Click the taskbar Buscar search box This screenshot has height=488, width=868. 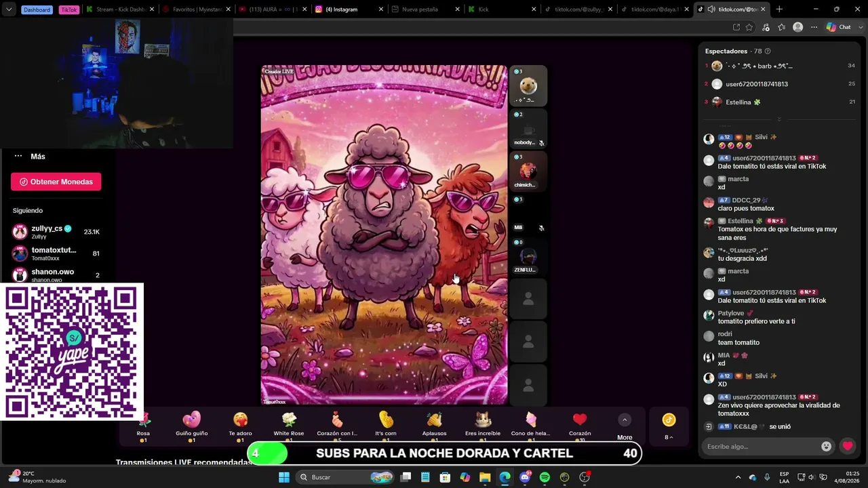coord(346,477)
